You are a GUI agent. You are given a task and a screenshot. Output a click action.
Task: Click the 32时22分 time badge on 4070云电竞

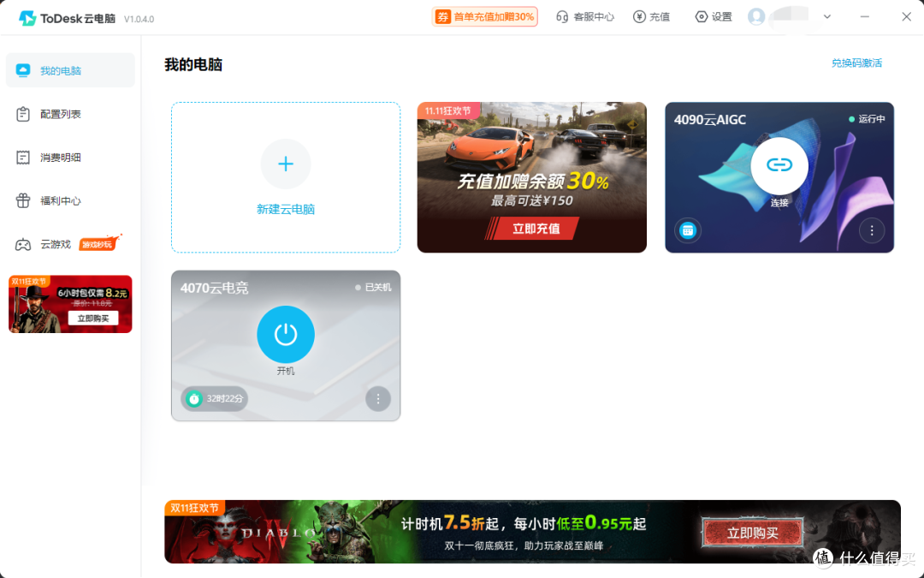(213, 398)
